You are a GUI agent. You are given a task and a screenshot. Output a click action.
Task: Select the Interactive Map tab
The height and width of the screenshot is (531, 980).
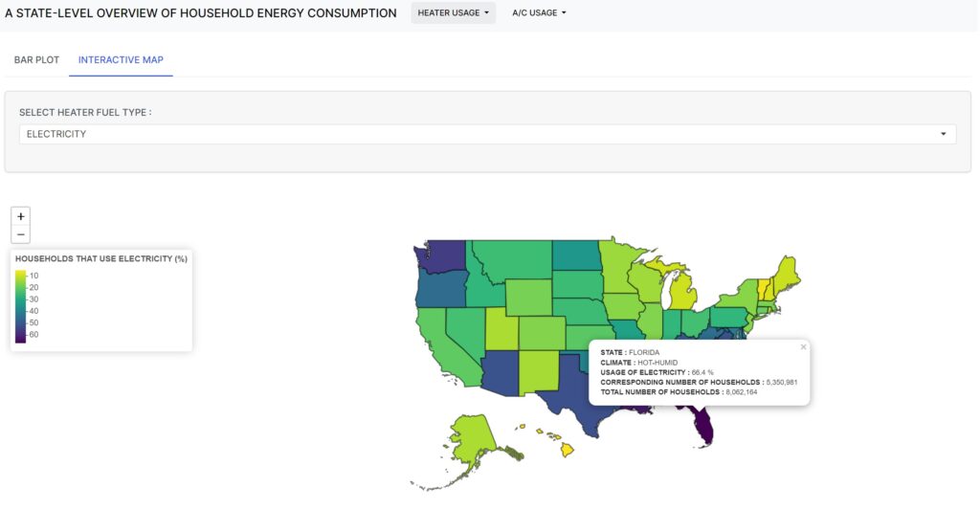point(121,60)
